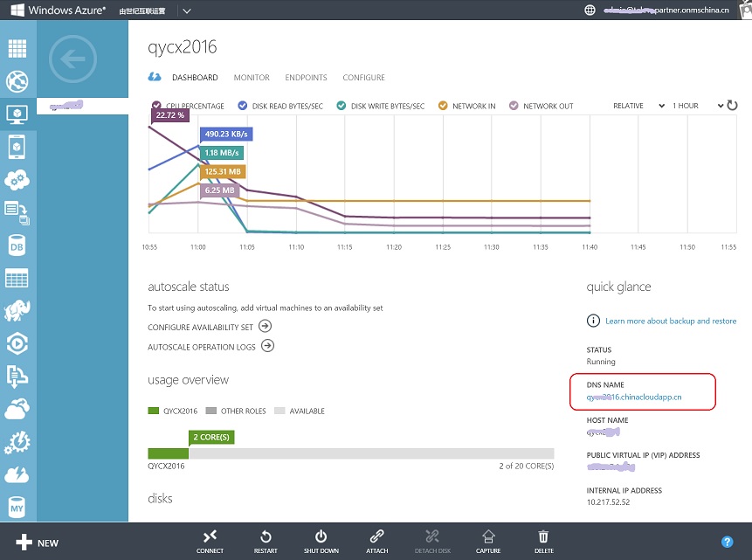Switch to the Configure tab
The height and width of the screenshot is (560, 752).
(363, 77)
